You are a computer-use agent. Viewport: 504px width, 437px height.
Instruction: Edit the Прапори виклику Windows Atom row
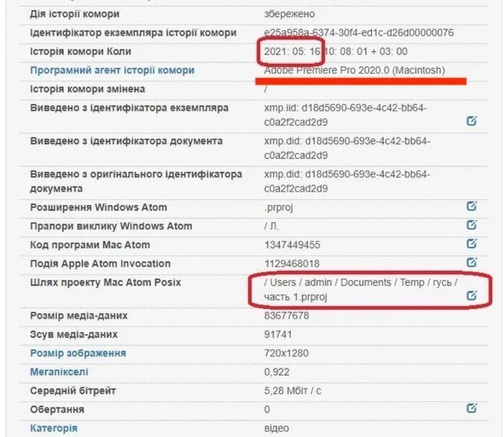(x=471, y=225)
